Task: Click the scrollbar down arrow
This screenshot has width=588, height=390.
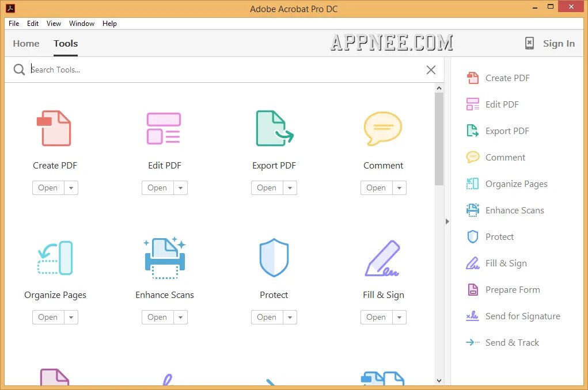Action: [439, 381]
